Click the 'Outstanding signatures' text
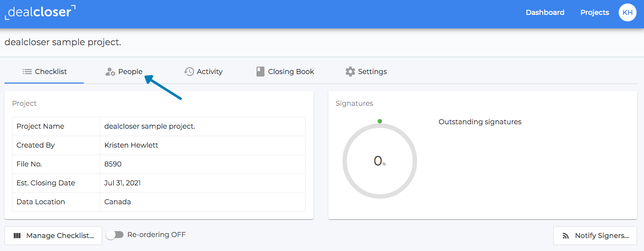Viewport: 644px width, 251px height. tap(480, 122)
